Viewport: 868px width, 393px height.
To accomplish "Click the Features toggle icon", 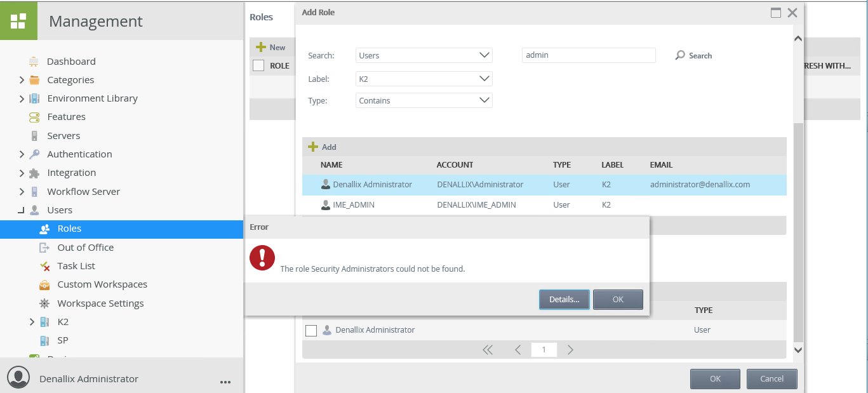I will click(x=34, y=117).
